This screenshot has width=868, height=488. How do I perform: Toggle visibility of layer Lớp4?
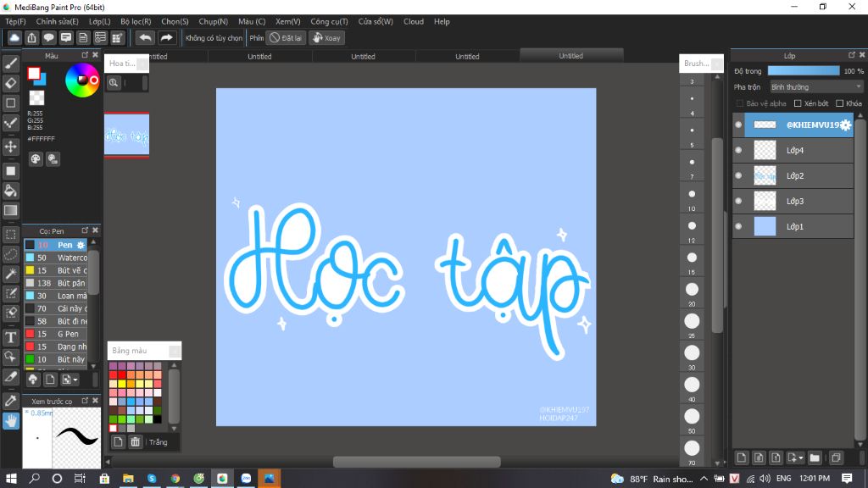tap(738, 150)
